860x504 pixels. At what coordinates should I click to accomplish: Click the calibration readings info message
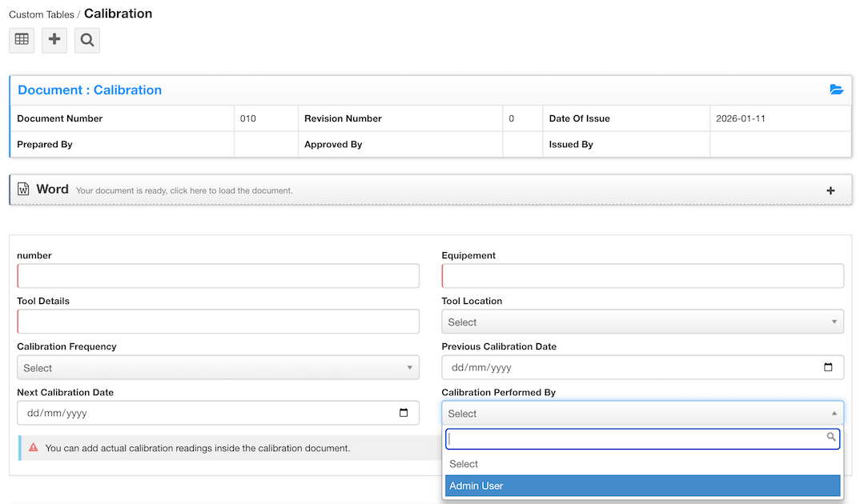click(x=198, y=448)
